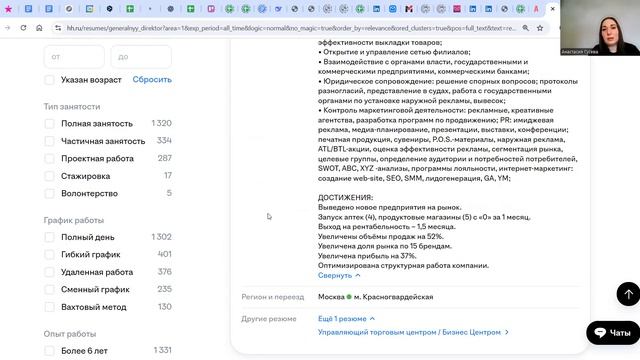Viewport: 640px width, 360px height.
Task: Select the 'Стажировка' checkbox
Action: point(49,176)
